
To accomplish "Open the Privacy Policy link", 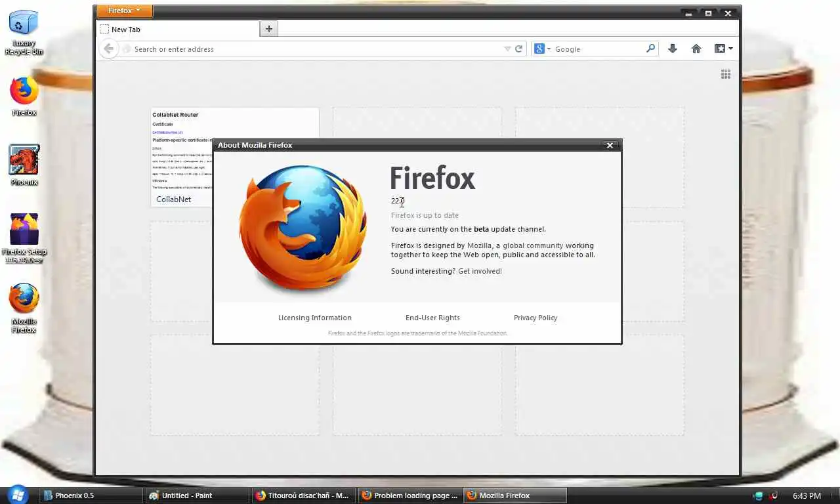I will pos(535,318).
